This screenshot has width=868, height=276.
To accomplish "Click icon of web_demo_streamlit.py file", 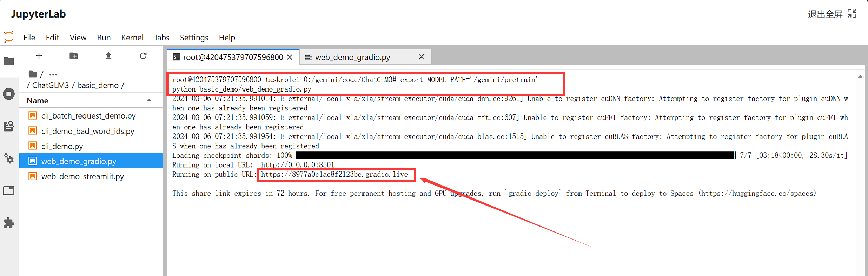I will click(33, 176).
